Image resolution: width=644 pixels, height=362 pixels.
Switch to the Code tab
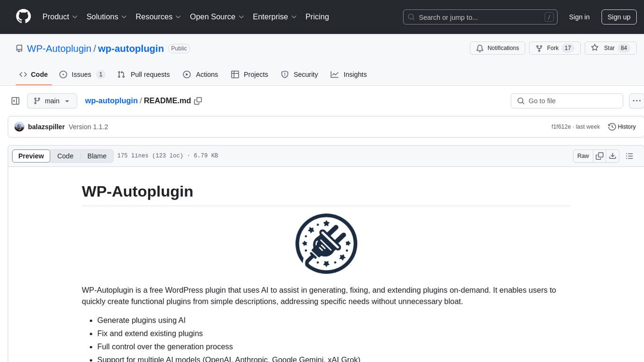click(x=34, y=74)
